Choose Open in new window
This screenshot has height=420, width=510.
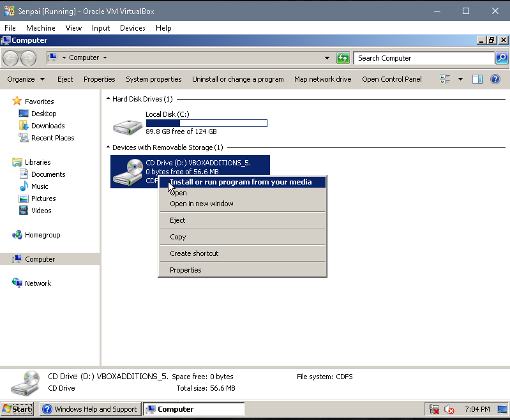point(243,204)
